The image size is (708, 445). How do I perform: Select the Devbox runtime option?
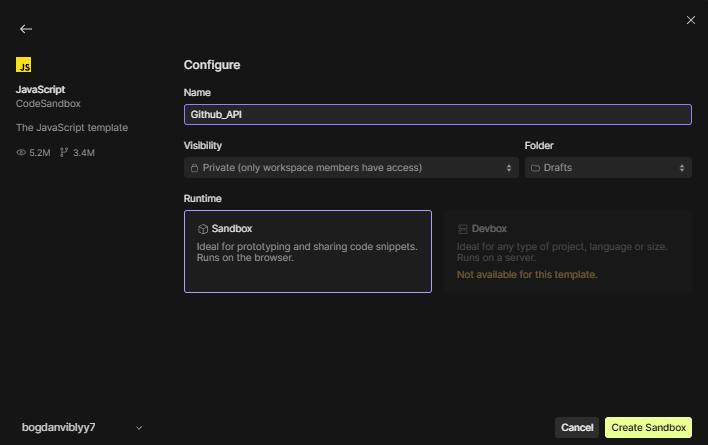pyautogui.click(x=567, y=251)
